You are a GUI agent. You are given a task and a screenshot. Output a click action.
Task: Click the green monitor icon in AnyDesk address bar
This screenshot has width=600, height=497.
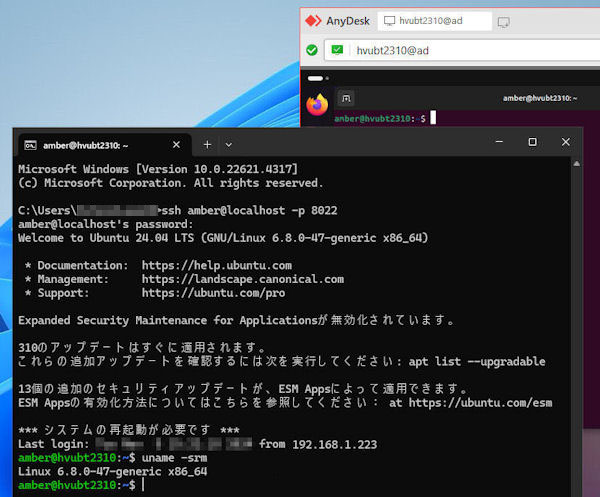click(x=337, y=50)
